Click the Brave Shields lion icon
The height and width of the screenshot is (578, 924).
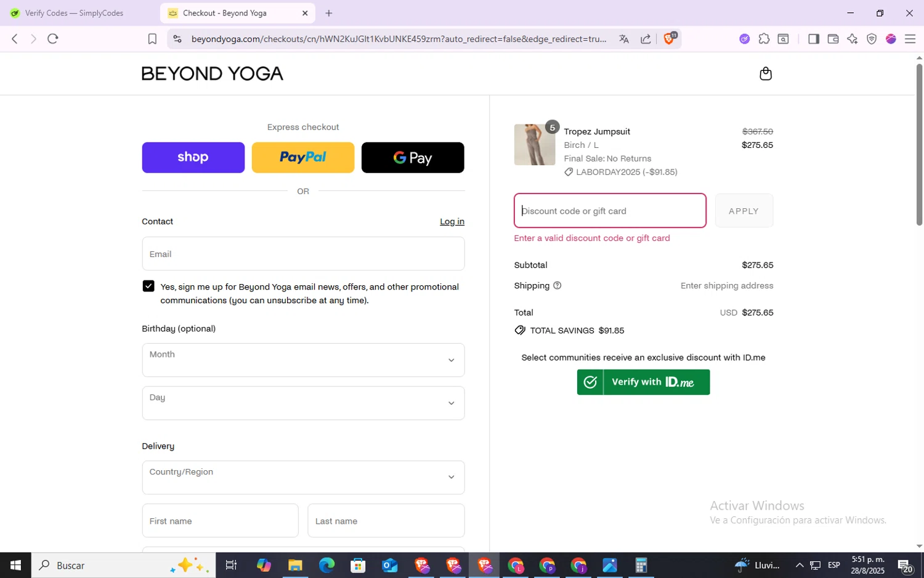pos(669,39)
